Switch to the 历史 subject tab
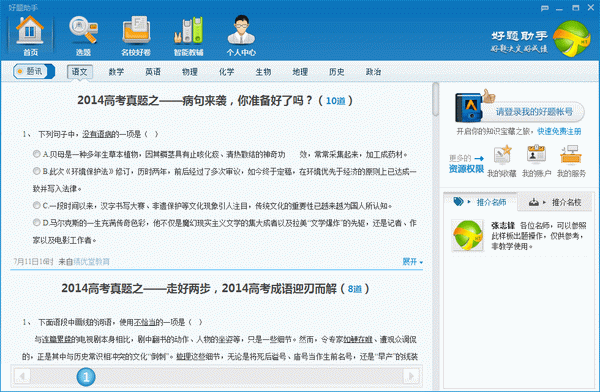 tap(337, 72)
